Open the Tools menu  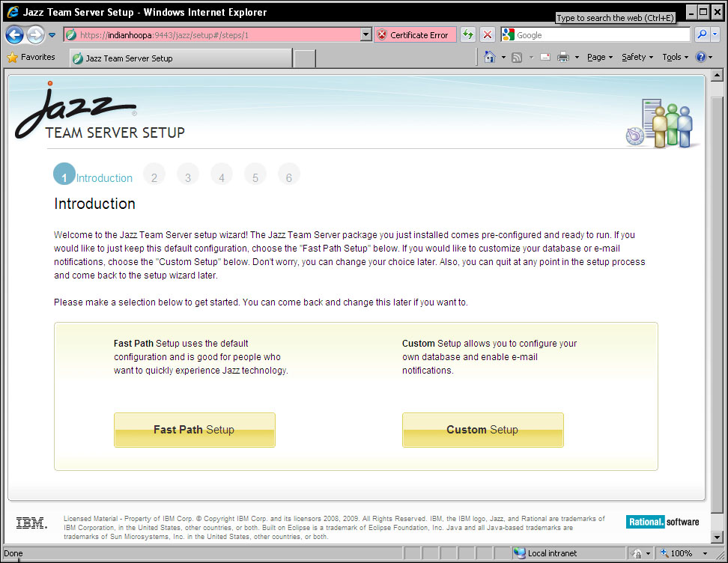[675, 57]
